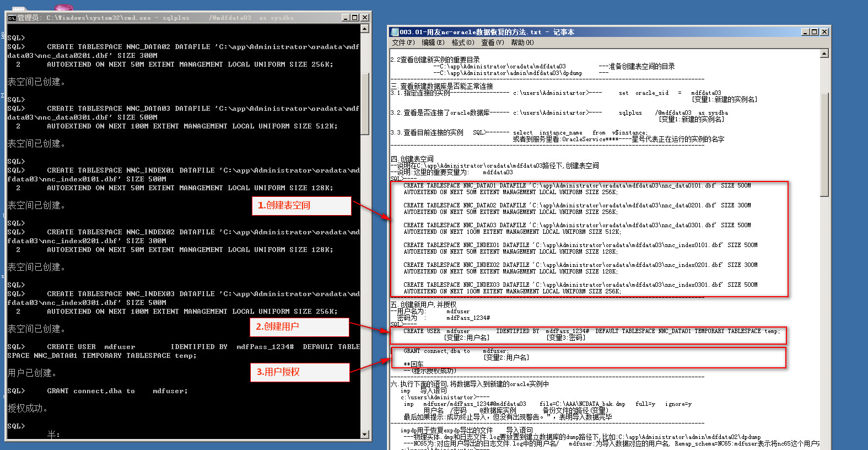The width and height of the screenshot is (868, 450).
Task: Open the 帮助(H) menu in Notepad
Action: coord(522,42)
